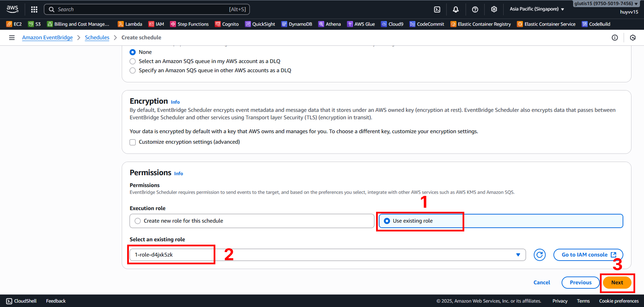
Task: Open the notifications bell
Action: tap(456, 9)
